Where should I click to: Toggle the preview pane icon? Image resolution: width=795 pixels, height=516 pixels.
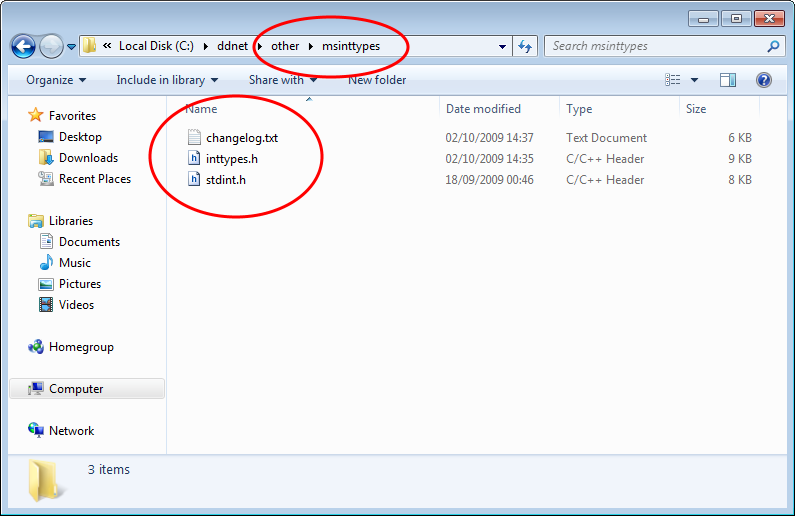[728, 80]
